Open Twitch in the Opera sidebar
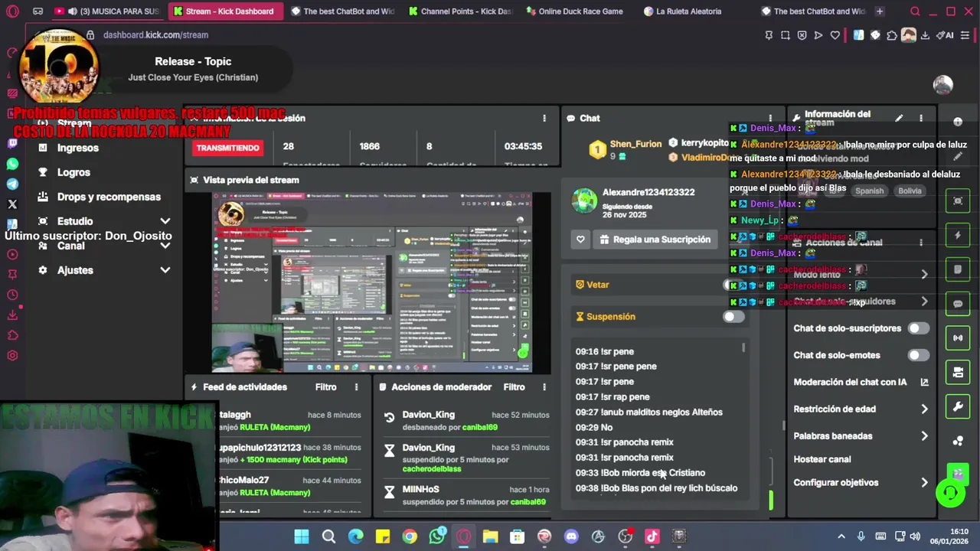Image resolution: width=980 pixels, height=551 pixels. click(12, 143)
